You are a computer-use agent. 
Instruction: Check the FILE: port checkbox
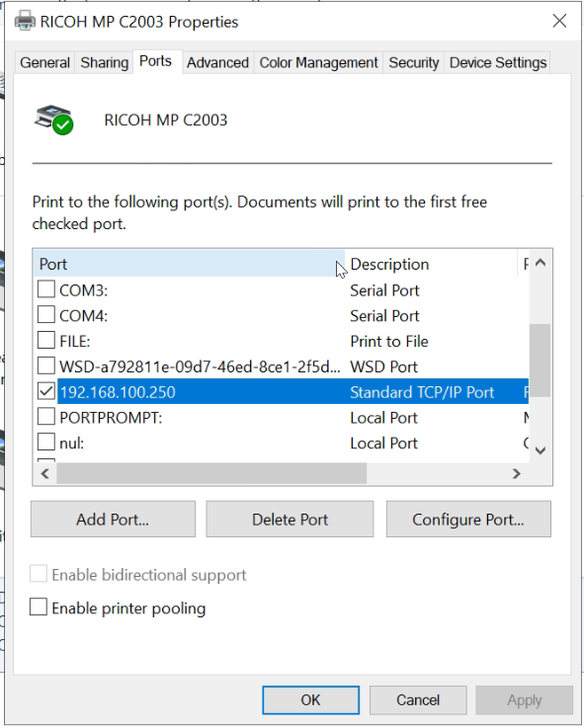[46, 340]
